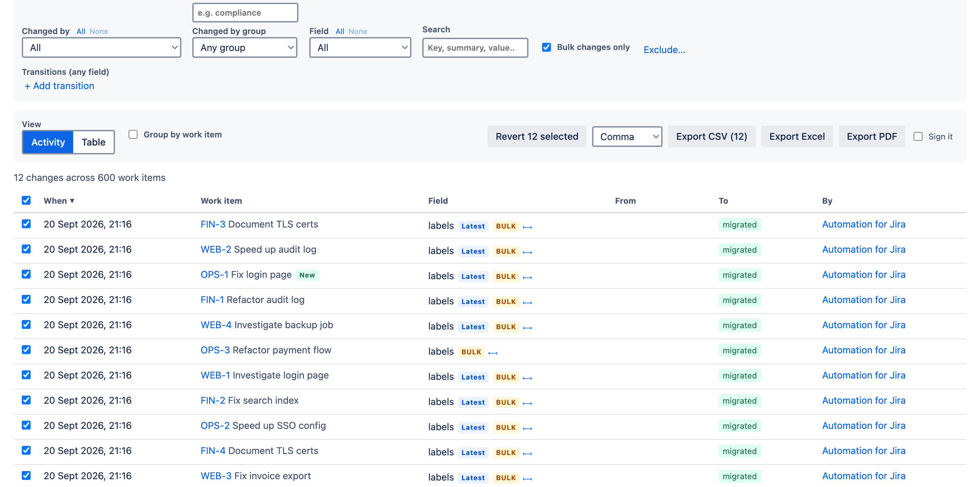Image resolution: width=980 pixels, height=487 pixels.
Task: Click the BULK badge in the OPS-3 row
Action: [x=471, y=352]
